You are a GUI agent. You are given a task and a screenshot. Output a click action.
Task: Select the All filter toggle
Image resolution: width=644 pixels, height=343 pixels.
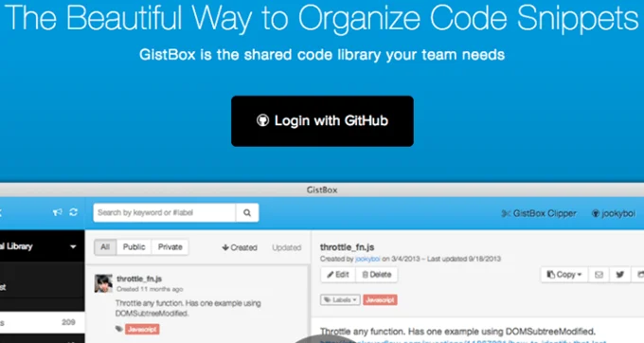pyautogui.click(x=105, y=247)
